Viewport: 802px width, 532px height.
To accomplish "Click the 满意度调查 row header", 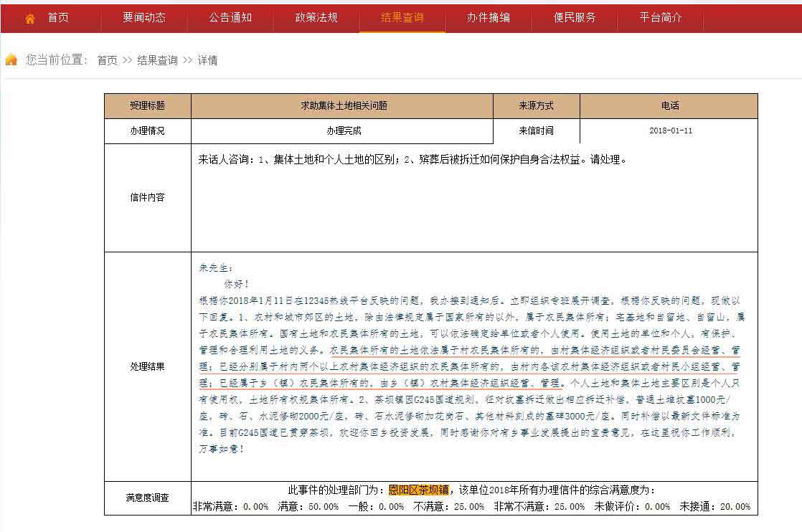I will [x=147, y=498].
